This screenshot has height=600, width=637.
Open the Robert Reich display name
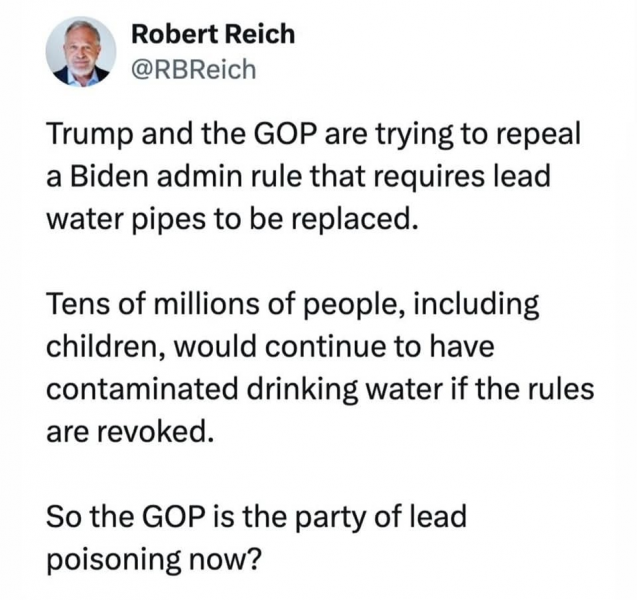213,34
